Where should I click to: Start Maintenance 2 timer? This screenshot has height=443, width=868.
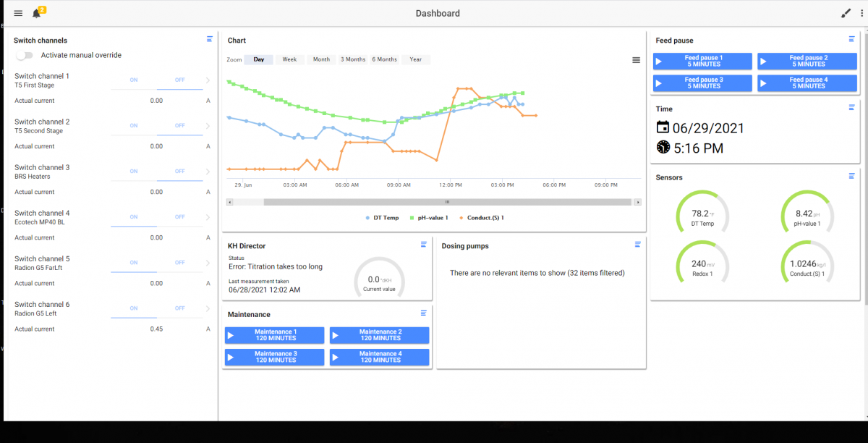click(x=379, y=335)
